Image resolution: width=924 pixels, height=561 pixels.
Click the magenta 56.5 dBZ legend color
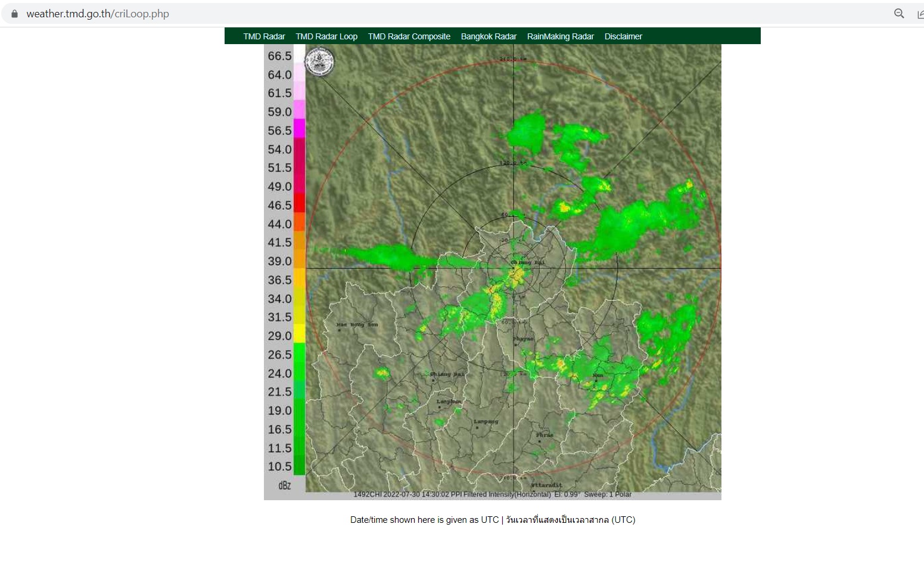pyautogui.click(x=299, y=129)
